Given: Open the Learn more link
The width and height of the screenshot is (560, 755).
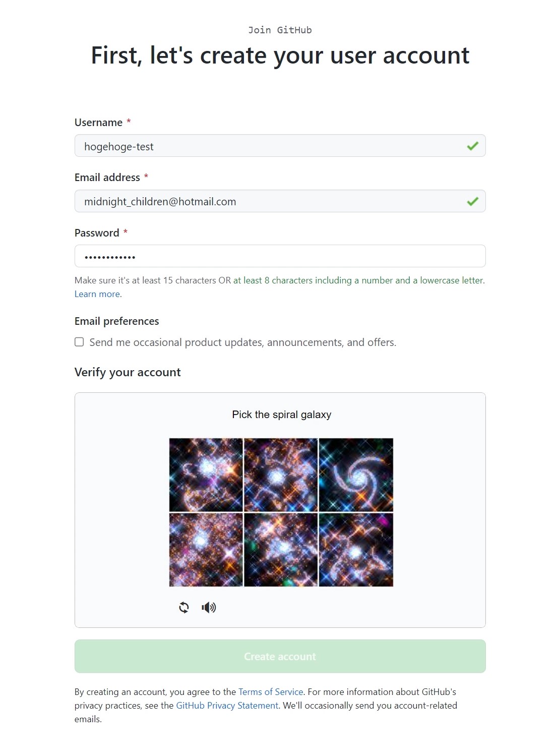Looking at the screenshot, I should 97,294.
